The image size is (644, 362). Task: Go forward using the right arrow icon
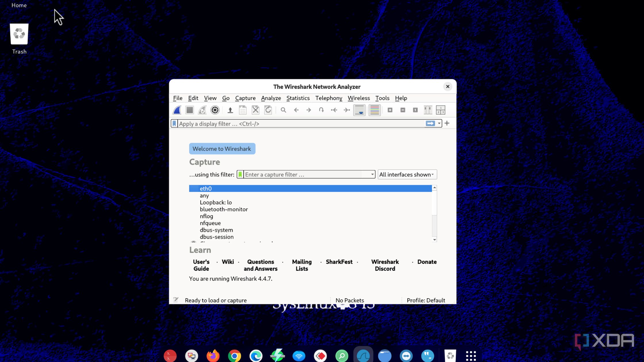pyautogui.click(x=308, y=110)
